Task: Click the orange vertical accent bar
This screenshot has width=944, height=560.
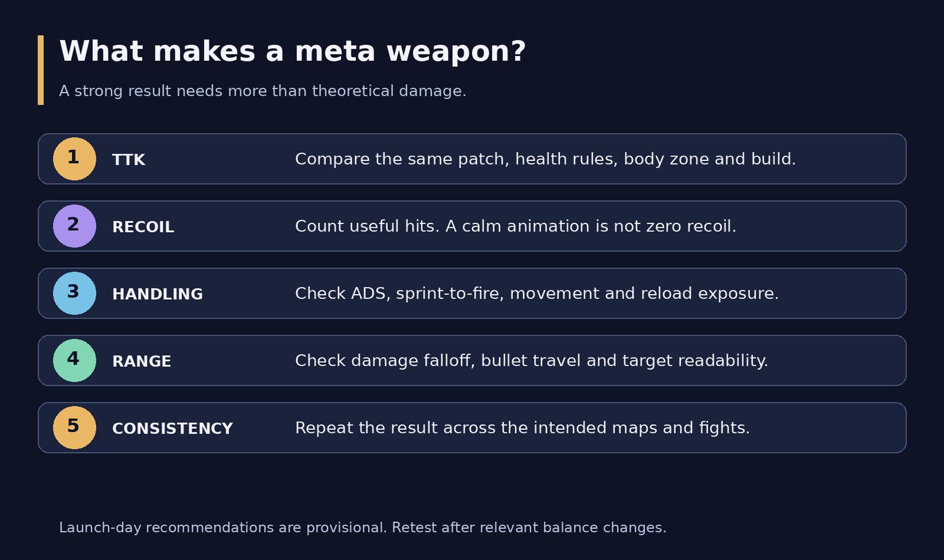Action: pos(41,70)
